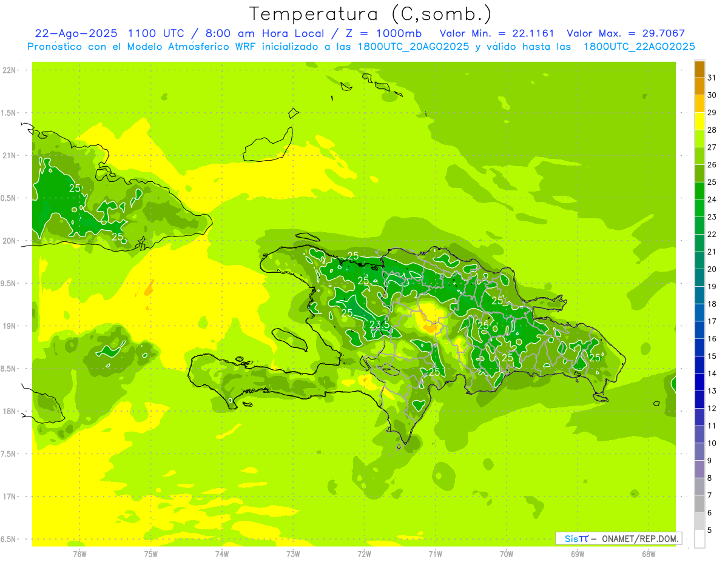
Task: Click the '23.5' contour label on Hispaniola
Action: coord(379,325)
